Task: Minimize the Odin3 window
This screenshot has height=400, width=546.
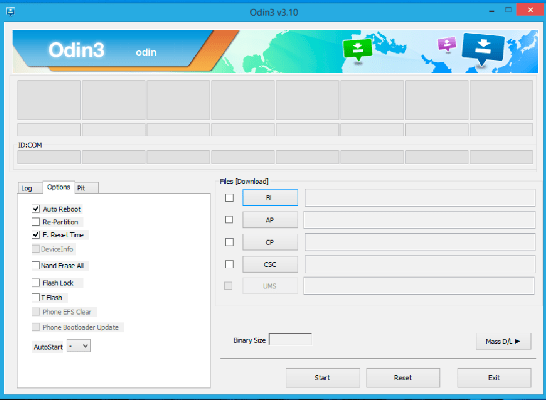Action: point(492,11)
